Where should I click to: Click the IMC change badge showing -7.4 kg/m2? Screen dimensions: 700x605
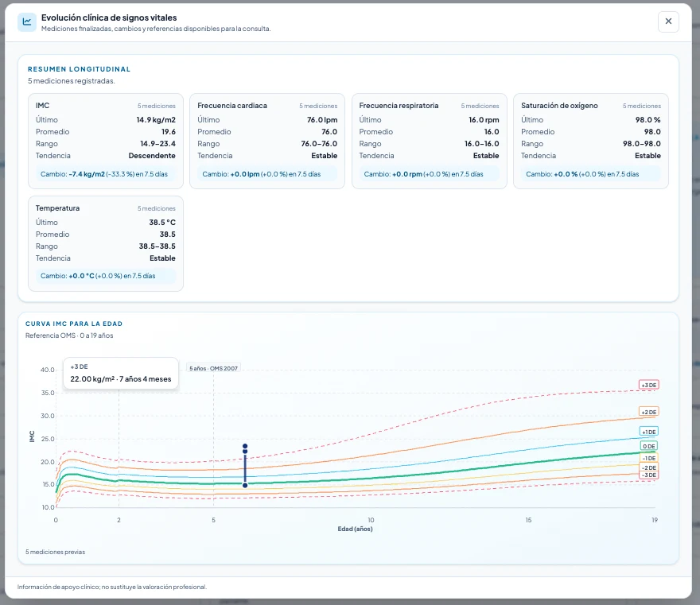[x=106, y=174]
